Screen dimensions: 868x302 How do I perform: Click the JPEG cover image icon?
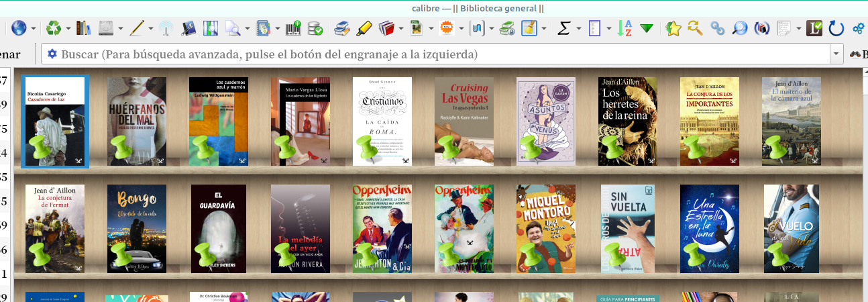coord(416,28)
